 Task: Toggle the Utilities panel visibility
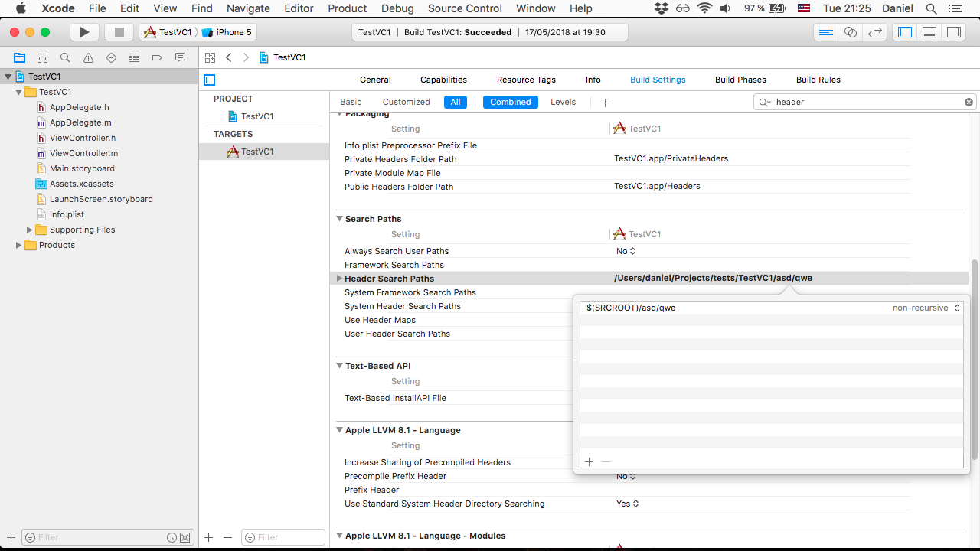click(x=954, y=32)
